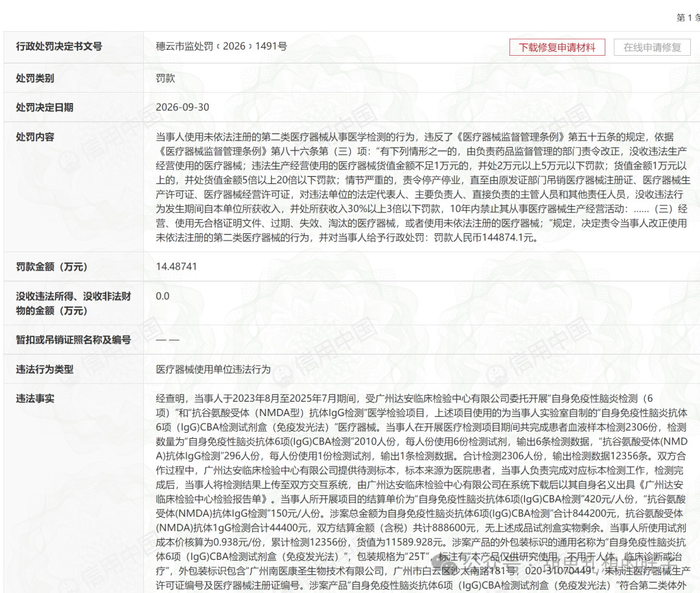700x593 pixels.
Task: Select the date 2026-09-30
Action: tap(182, 107)
